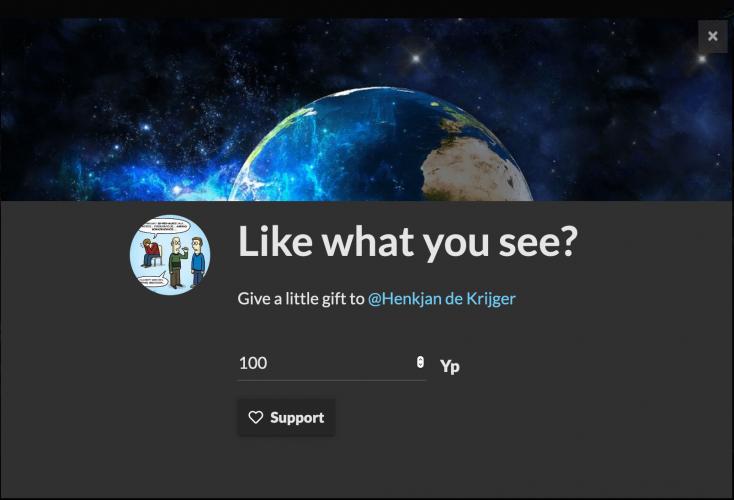Click the underline beneath the amount field
Viewport: 734px width, 500px height.
click(331, 380)
